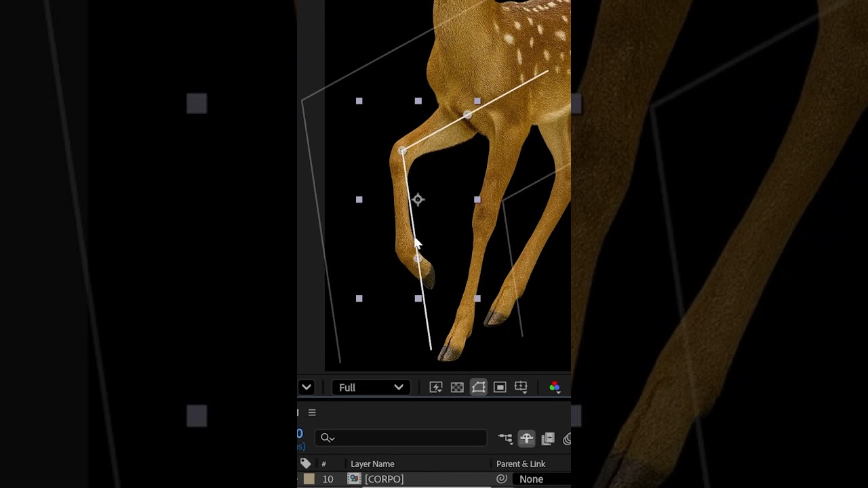Select the [CORPO] layer name
This screenshot has height=488, width=868.
pos(384,479)
